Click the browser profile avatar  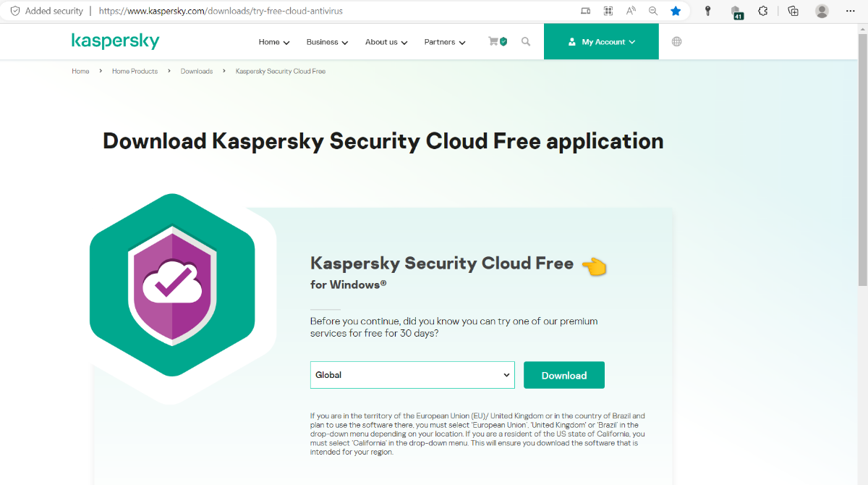pyautogui.click(x=822, y=11)
